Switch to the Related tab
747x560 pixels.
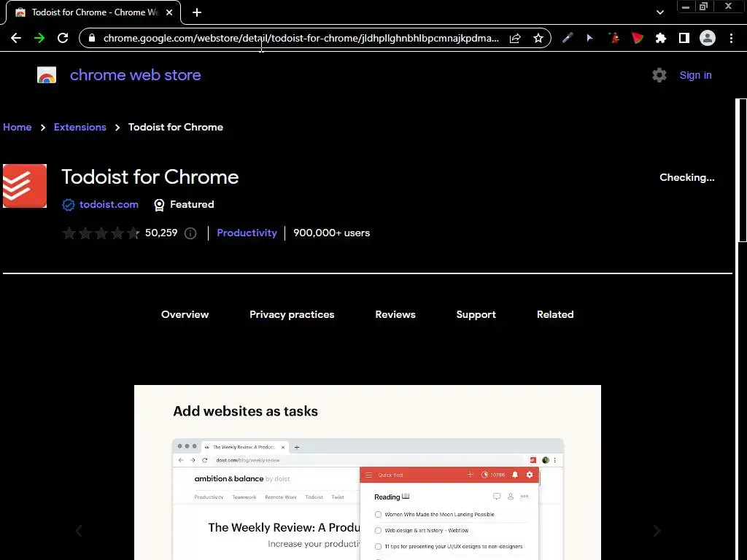click(x=555, y=314)
